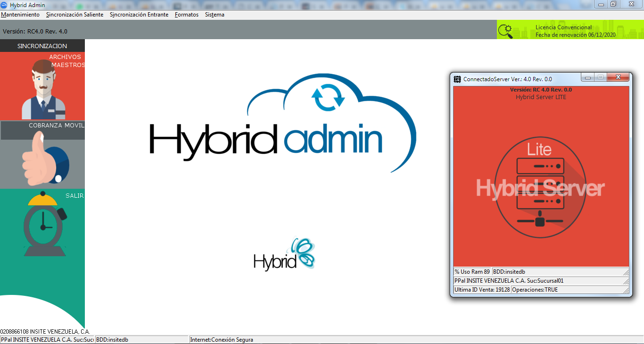
Task: Click Versión: RC 4.0 Rev. 0.0 text
Action: click(541, 90)
